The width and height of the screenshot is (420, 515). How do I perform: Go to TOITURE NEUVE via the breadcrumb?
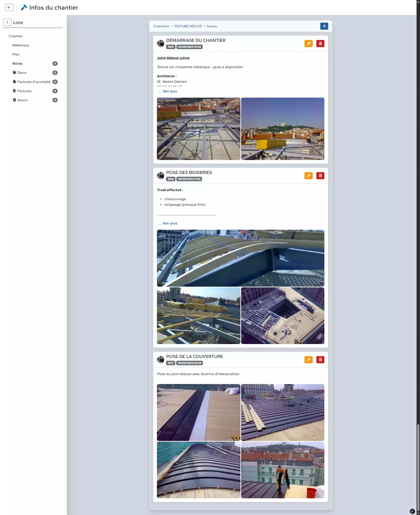pos(188,26)
